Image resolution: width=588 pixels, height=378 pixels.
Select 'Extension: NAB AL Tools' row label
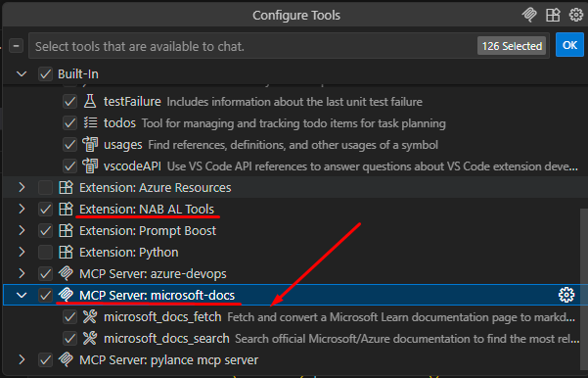click(147, 210)
